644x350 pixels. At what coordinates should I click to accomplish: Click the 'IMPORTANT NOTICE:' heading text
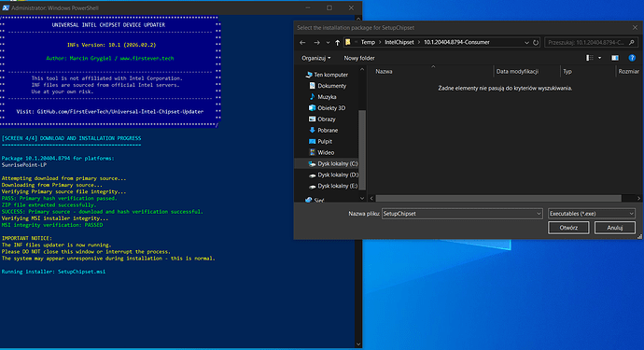[27, 238]
